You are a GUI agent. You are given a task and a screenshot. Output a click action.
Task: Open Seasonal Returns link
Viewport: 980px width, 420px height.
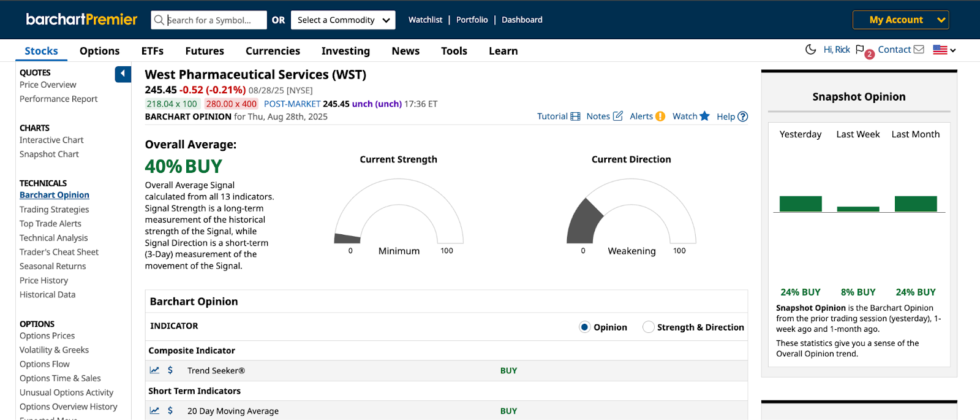53,266
